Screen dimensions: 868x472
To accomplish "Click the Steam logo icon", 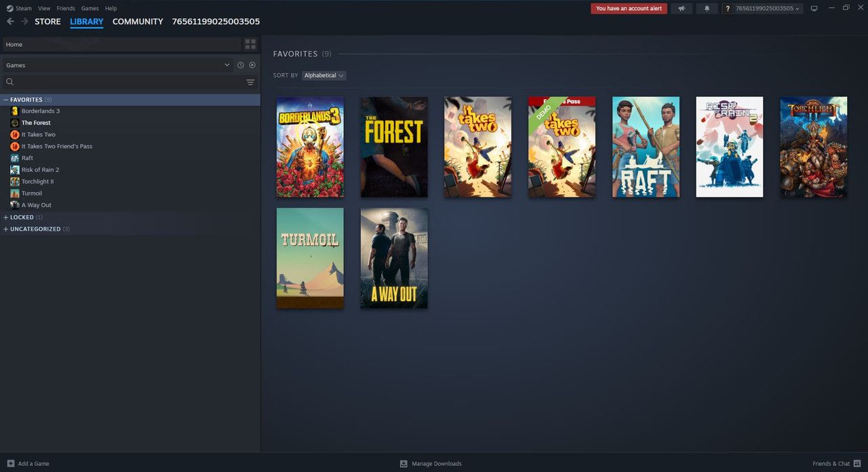I will coord(9,8).
